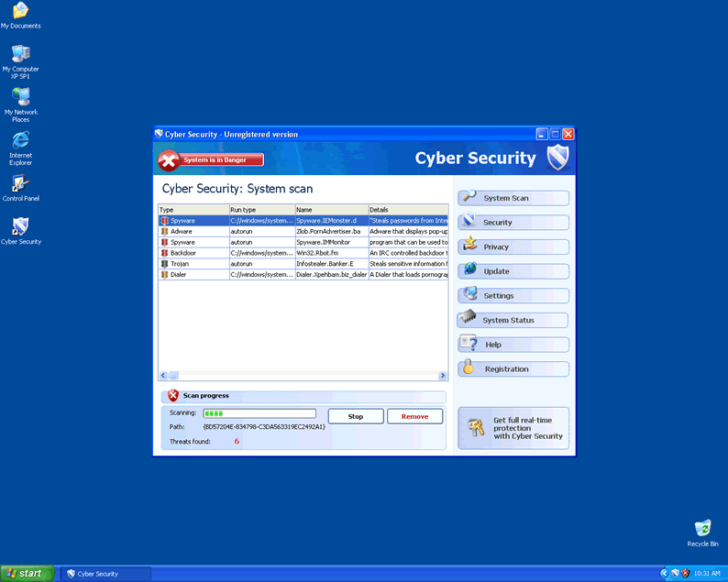This screenshot has height=582, width=728.
Task: Click the Get full real-time protection banner
Action: tap(513, 428)
